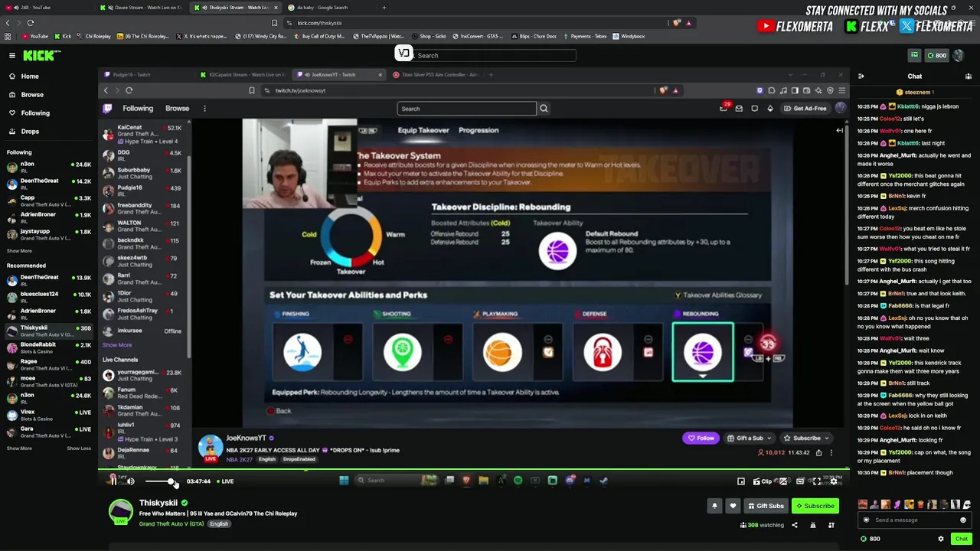Open Spotify in the streamed taskbar
The image size is (980, 551).
(x=518, y=481)
